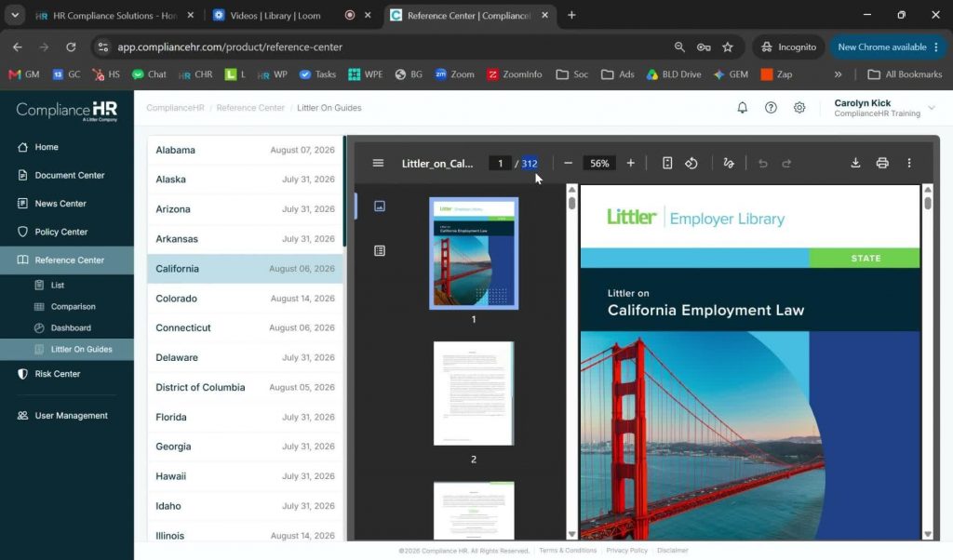Zoom in with the plus button
This screenshot has width=953, height=560.
click(x=630, y=163)
